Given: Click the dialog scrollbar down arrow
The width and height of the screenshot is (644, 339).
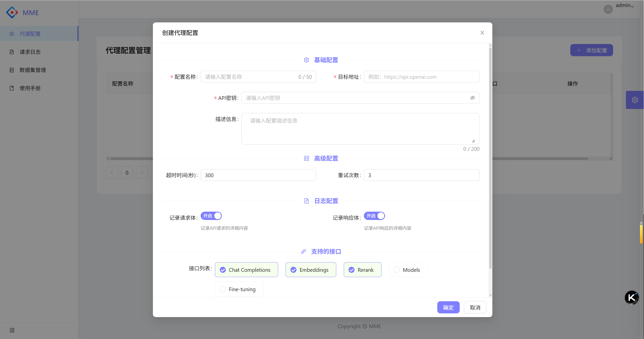Looking at the screenshot, I should [490, 295].
